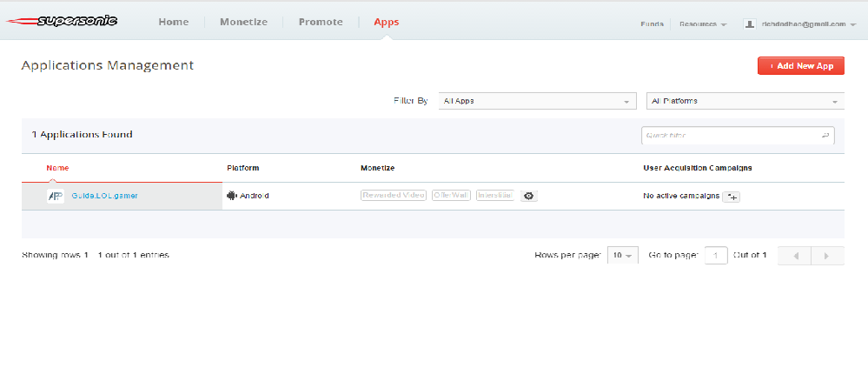Open the account email dropdown
The width and height of the screenshot is (868, 368).
(x=808, y=24)
